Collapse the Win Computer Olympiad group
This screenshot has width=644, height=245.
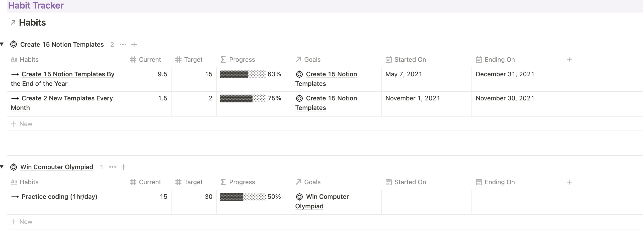pos(2,167)
